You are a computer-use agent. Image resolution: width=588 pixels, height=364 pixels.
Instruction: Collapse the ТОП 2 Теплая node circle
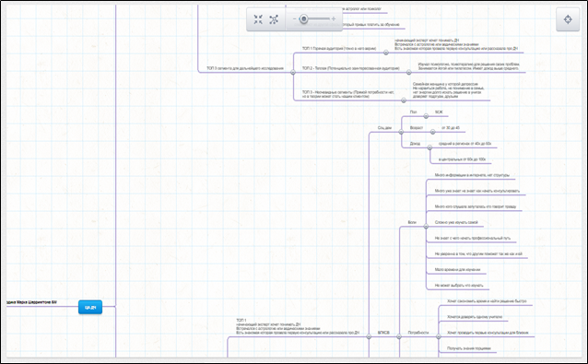click(x=409, y=73)
